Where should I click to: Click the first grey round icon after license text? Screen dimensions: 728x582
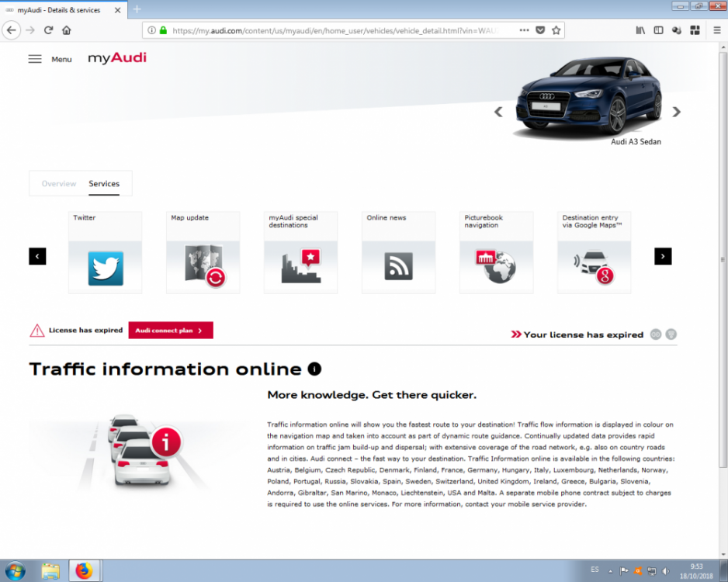click(656, 334)
